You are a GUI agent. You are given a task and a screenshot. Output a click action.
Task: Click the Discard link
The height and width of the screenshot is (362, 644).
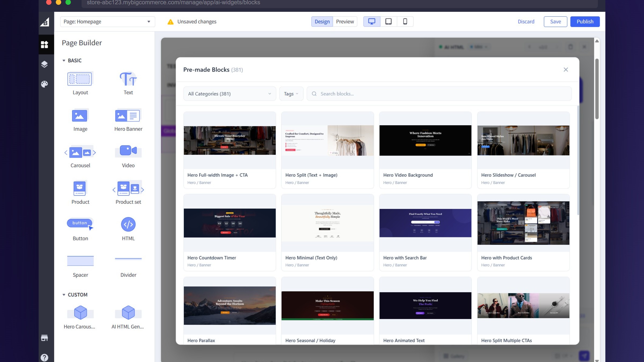(x=526, y=21)
